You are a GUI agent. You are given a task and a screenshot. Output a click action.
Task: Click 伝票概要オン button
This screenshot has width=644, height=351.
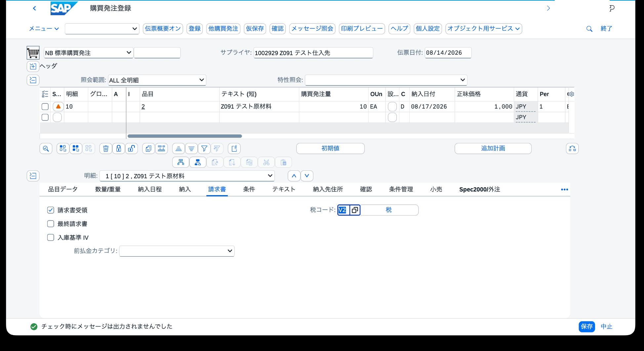pos(163,29)
